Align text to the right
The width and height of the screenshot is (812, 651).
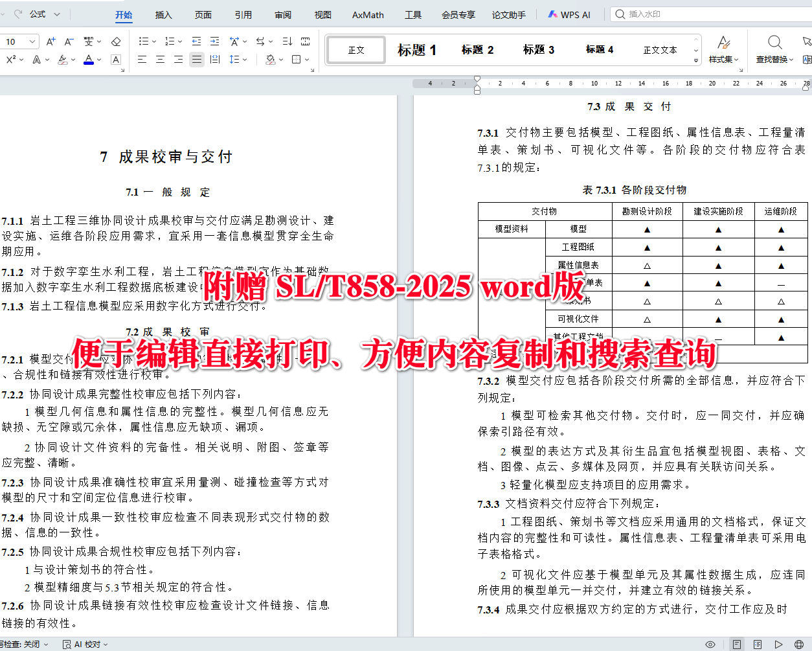tap(179, 60)
